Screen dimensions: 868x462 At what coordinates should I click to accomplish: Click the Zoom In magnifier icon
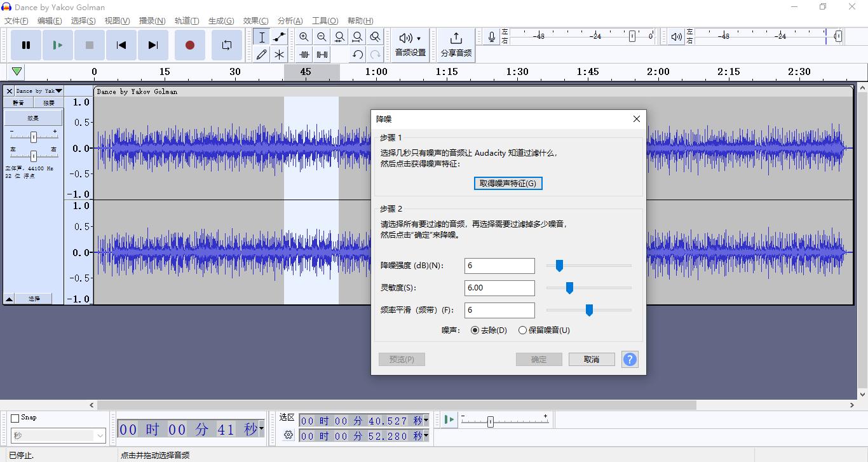click(304, 37)
